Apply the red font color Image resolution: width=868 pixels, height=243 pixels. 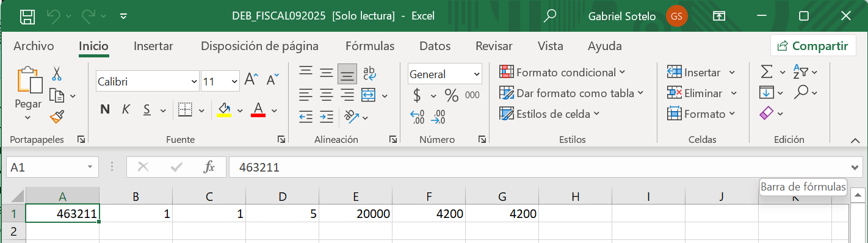click(x=258, y=110)
